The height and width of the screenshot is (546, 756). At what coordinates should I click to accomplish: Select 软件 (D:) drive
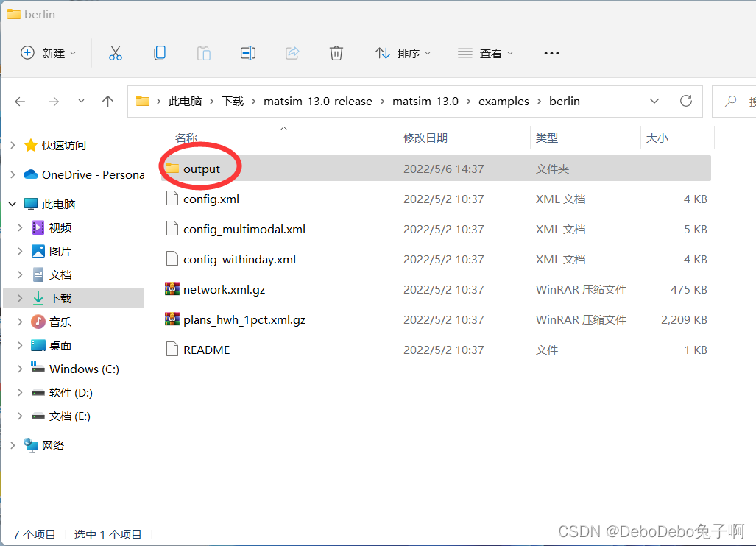pos(71,392)
